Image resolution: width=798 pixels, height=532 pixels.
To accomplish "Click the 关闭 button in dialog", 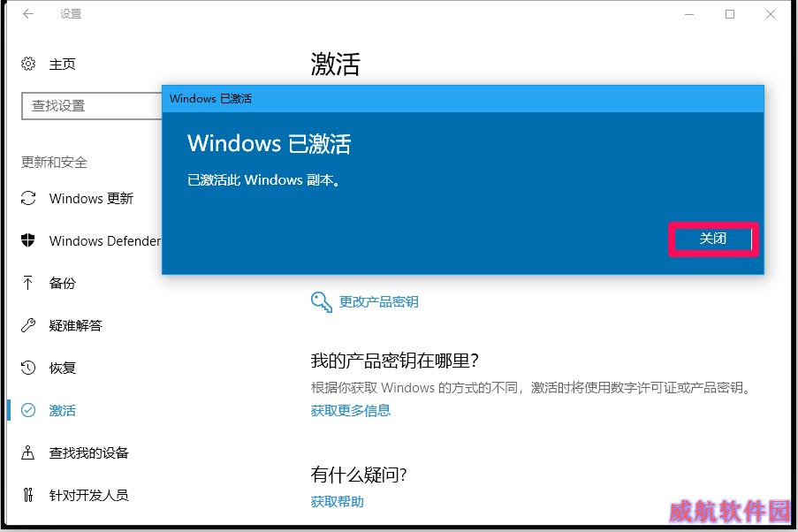I will point(713,239).
